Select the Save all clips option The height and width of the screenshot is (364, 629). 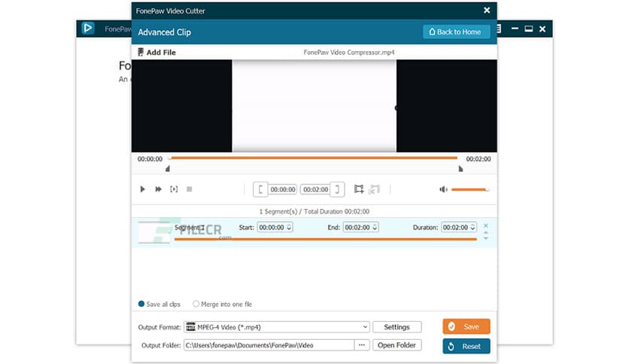click(160, 304)
